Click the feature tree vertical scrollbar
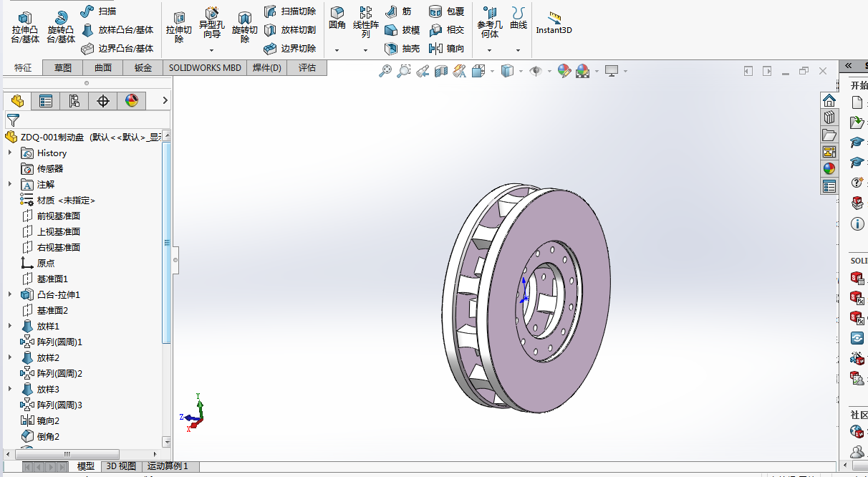This screenshot has height=477, width=868. [x=166, y=244]
